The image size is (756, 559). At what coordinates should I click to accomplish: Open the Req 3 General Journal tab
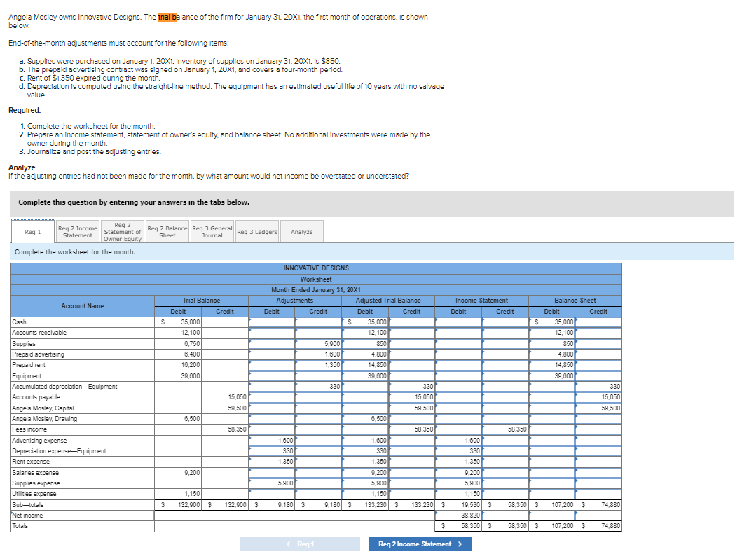tap(212, 232)
